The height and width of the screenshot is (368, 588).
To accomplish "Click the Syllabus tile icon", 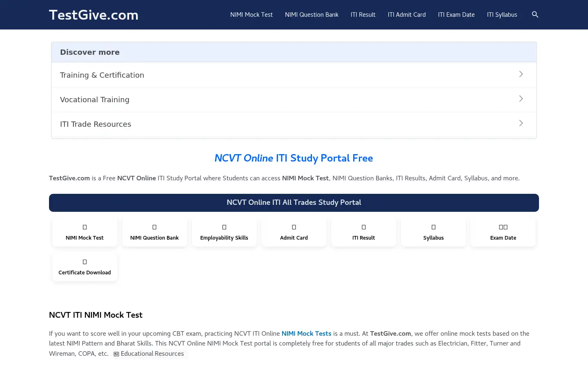I will click(434, 227).
